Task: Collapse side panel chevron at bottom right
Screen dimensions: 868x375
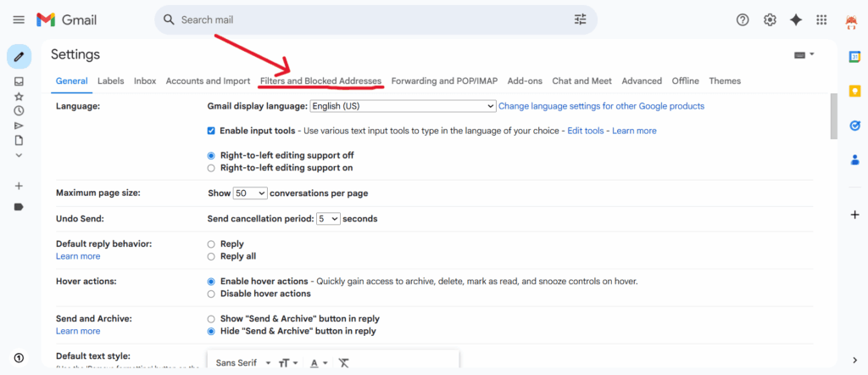Action: pos(854,361)
